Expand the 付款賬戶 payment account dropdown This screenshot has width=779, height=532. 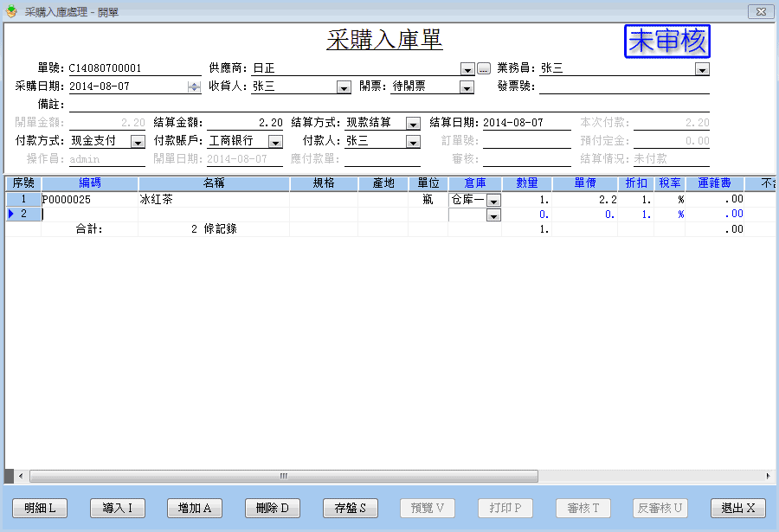tap(275, 142)
